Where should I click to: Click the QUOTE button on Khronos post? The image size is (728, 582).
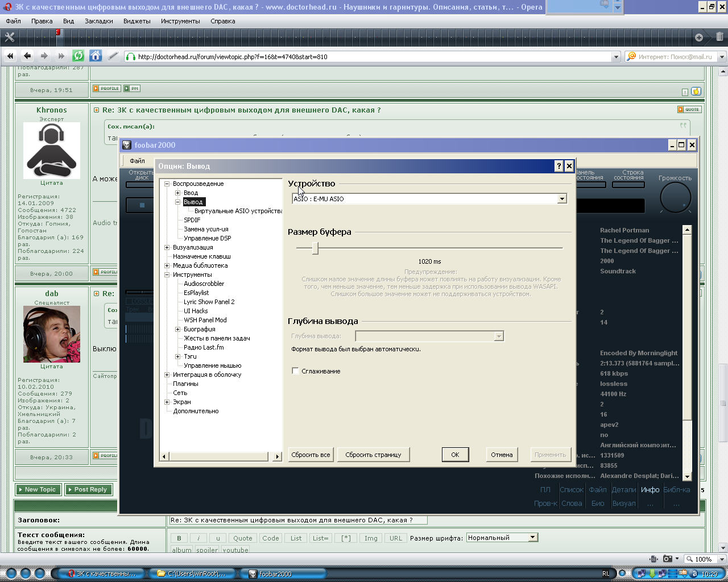pyautogui.click(x=689, y=109)
